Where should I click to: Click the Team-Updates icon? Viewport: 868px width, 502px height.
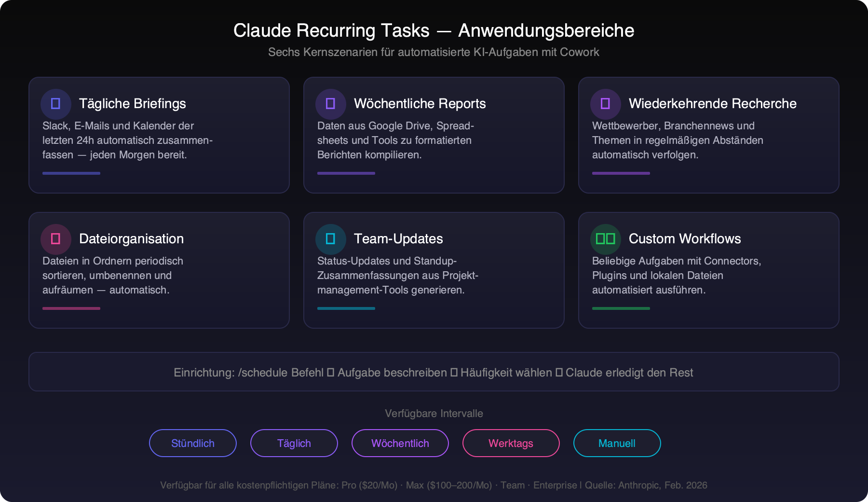click(330, 238)
